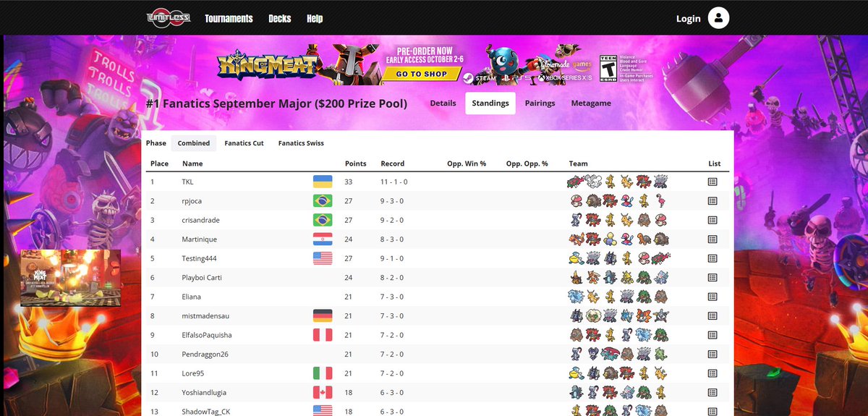868x416 pixels.
Task: Click the Canada flag beside Yoshiandlugia
Action: 322,392
